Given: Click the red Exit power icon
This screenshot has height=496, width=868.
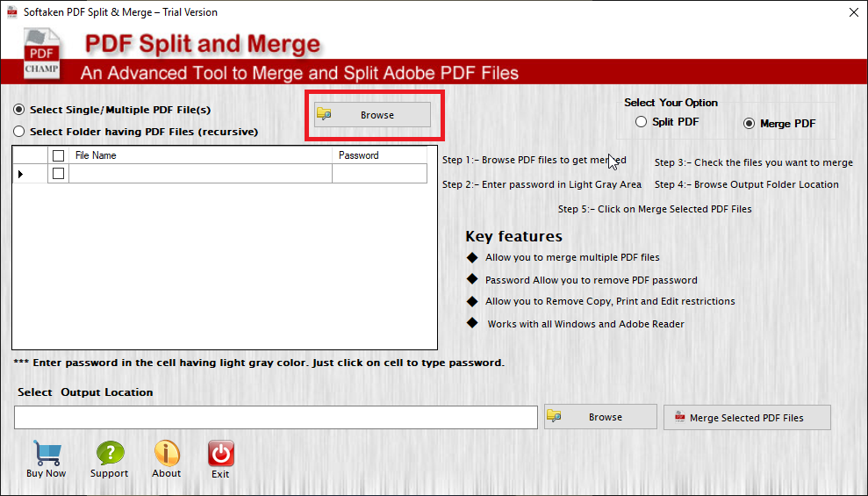Looking at the screenshot, I should (221, 453).
